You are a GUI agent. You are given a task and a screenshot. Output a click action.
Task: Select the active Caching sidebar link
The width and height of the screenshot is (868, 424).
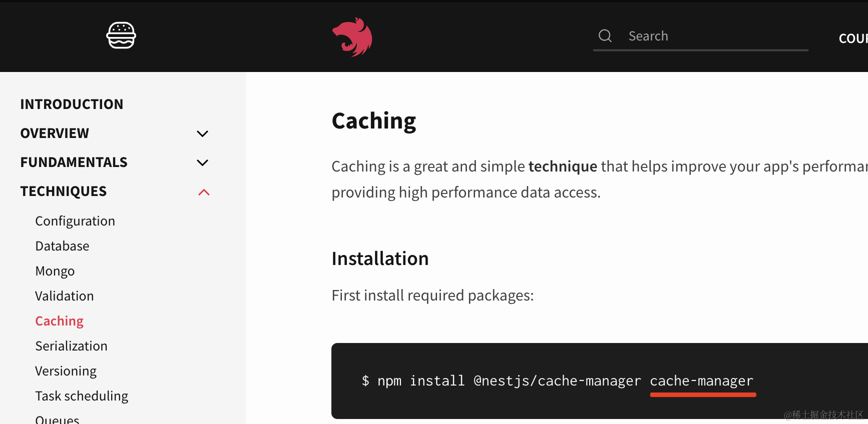(x=59, y=321)
